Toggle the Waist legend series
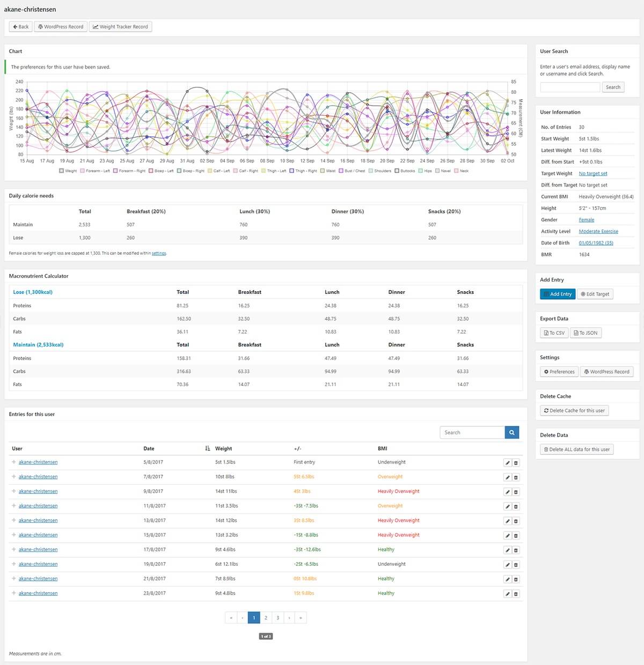Viewport: 644px width, 665px height. click(x=328, y=171)
